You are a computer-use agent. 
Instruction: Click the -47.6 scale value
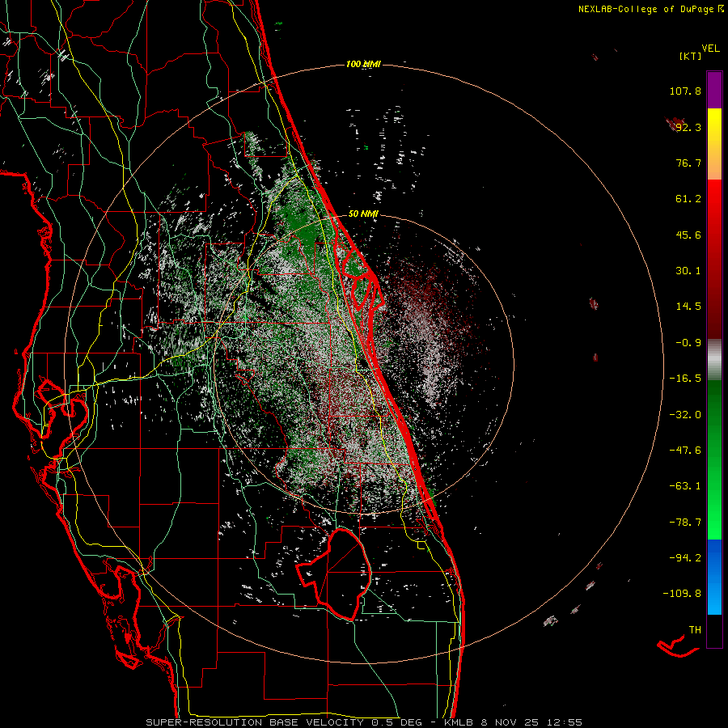point(685,451)
